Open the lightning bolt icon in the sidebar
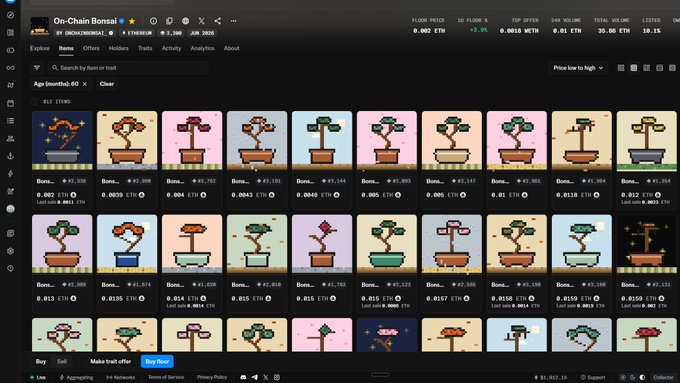Screen dimensions: 680x383 coord(10,173)
